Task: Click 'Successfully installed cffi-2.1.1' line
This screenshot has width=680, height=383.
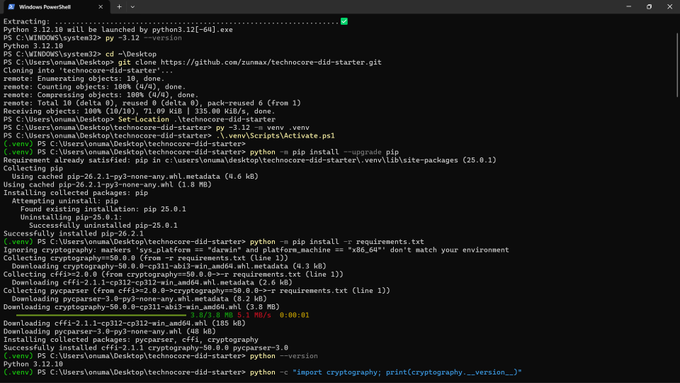Action: (x=146, y=347)
